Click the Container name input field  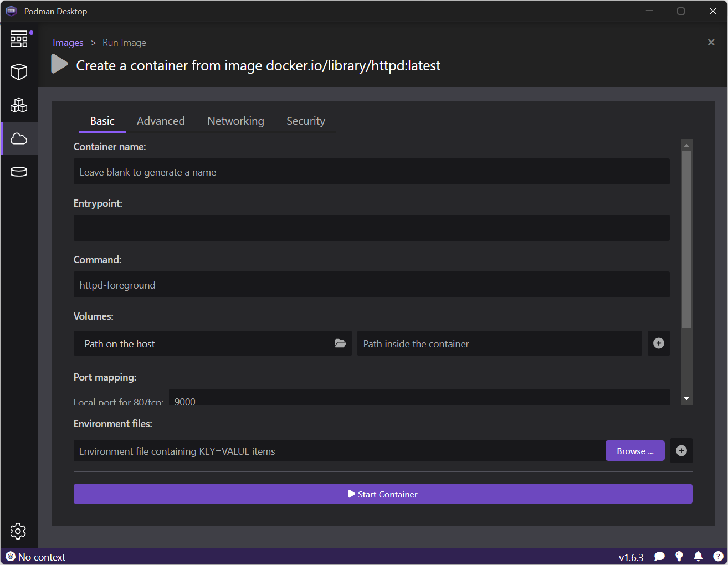pyautogui.click(x=371, y=172)
